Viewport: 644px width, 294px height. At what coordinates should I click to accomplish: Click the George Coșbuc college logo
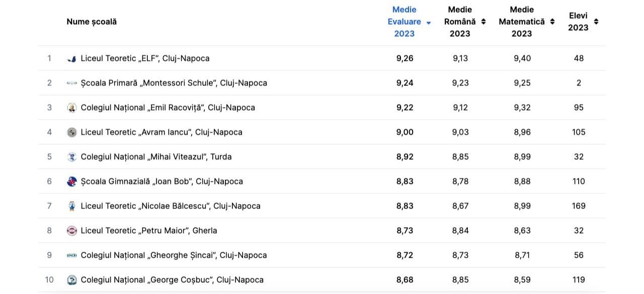[72, 280]
